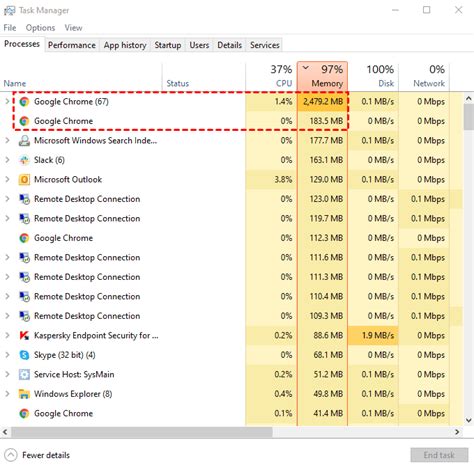Click the horizontal scrollbar thumb
Image resolution: width=474 pixels, height=472 pixels.
(142, 432)
